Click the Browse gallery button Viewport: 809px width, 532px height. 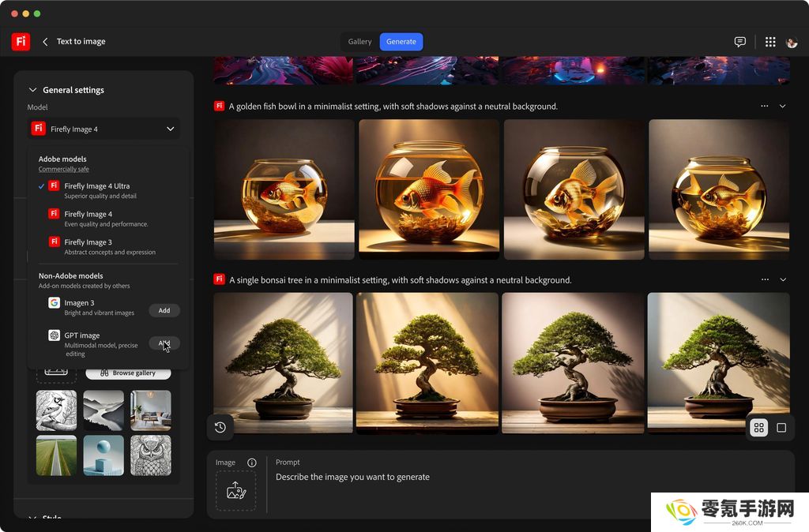tap(129, 373)
